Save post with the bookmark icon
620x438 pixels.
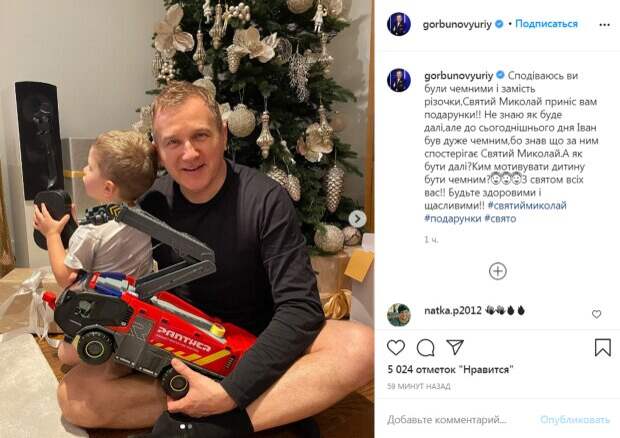tap(603, 348)
